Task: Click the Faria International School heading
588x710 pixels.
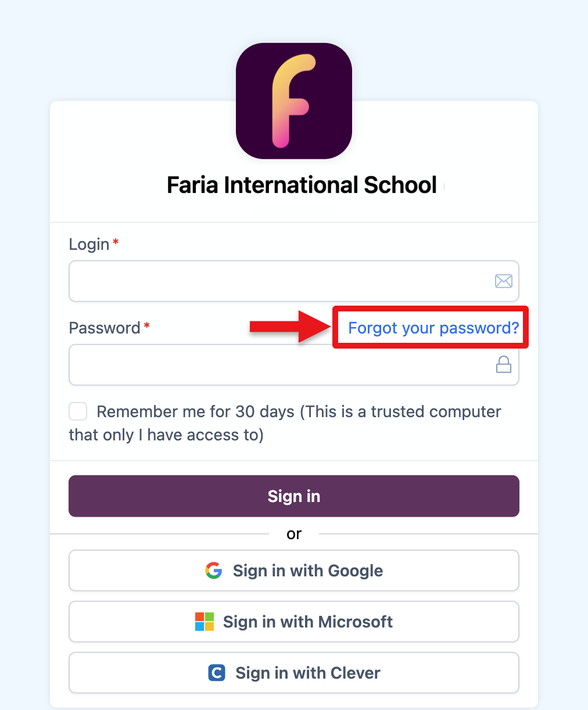Action: coord(302,185)
